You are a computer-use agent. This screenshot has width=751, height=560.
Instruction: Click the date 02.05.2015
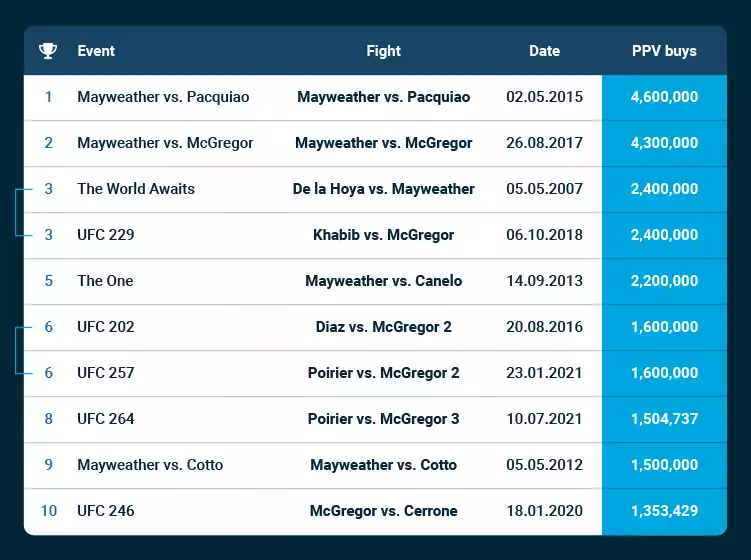[545, 97]
